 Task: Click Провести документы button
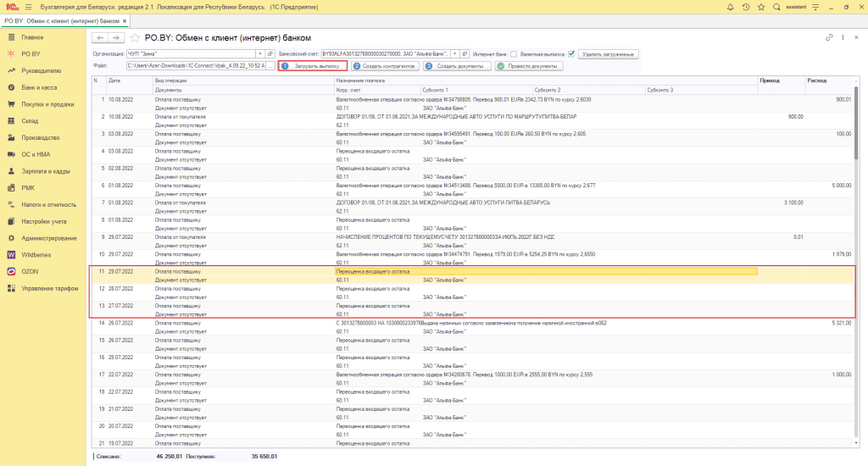(x=529, y=65)
